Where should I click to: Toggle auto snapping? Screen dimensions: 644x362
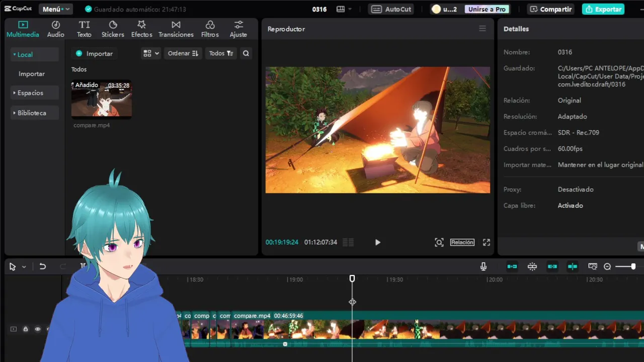pos(532,266)
